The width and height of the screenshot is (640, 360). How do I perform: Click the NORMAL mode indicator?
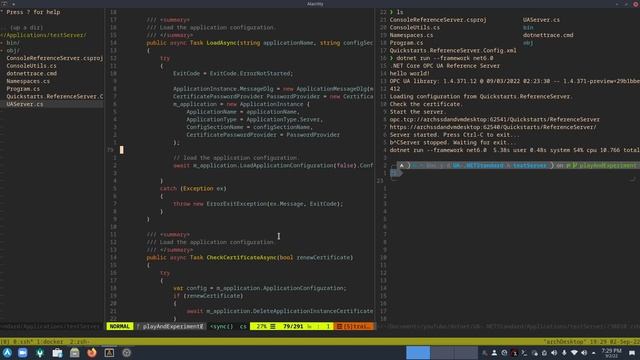tap(120, 327)
